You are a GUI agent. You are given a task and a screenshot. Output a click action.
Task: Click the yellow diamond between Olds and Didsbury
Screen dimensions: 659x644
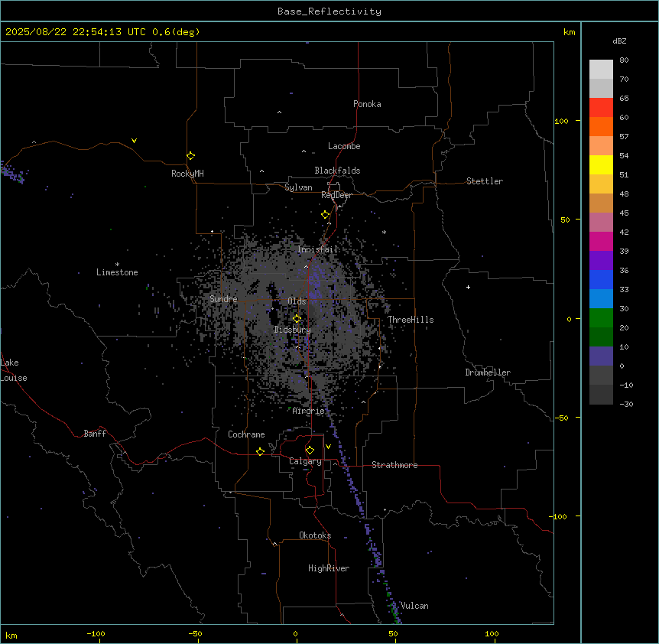click(297, 319)
